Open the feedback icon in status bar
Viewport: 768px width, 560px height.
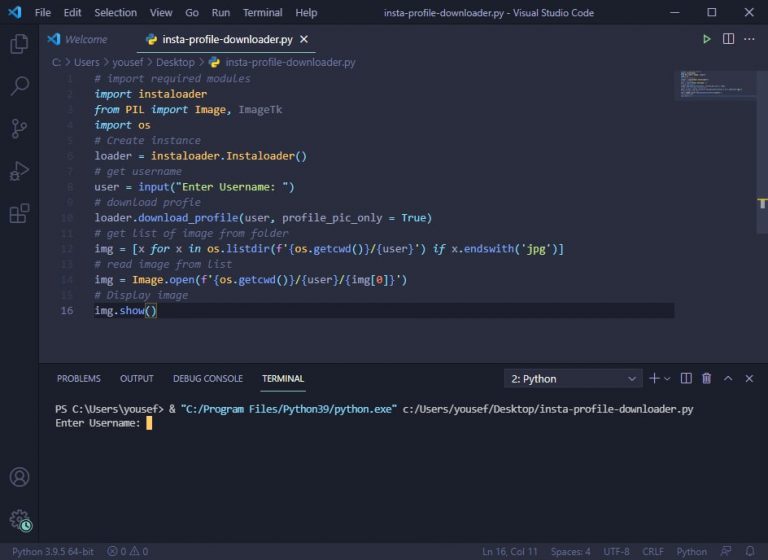coord(726,551)
